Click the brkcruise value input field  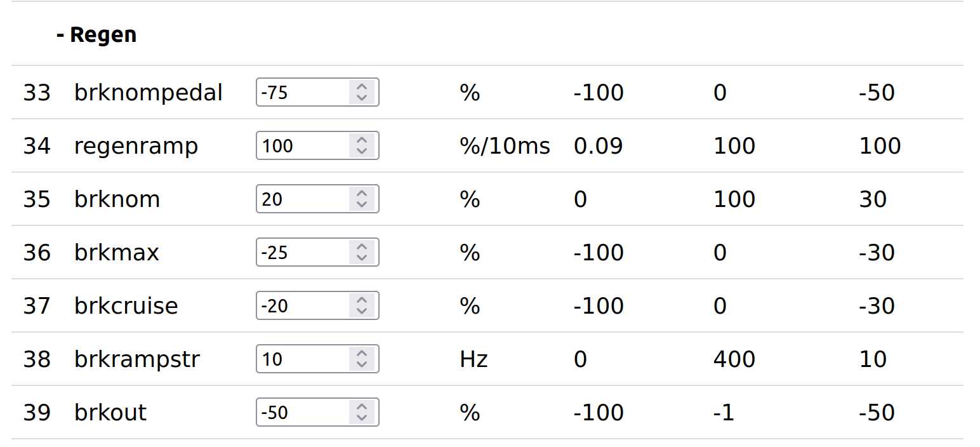click(x=302, y=306)
